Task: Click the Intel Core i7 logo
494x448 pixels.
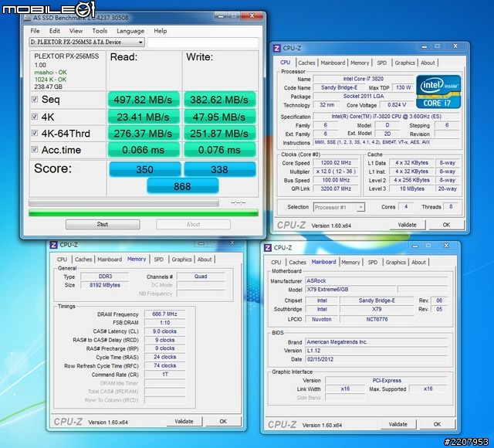Action: tap(438, 91)
